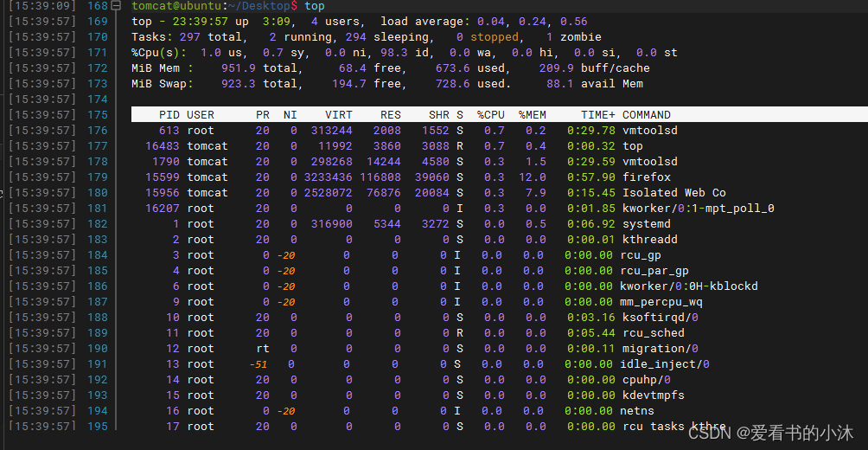Click the Isolated Web Co process name

pos(674,193)
